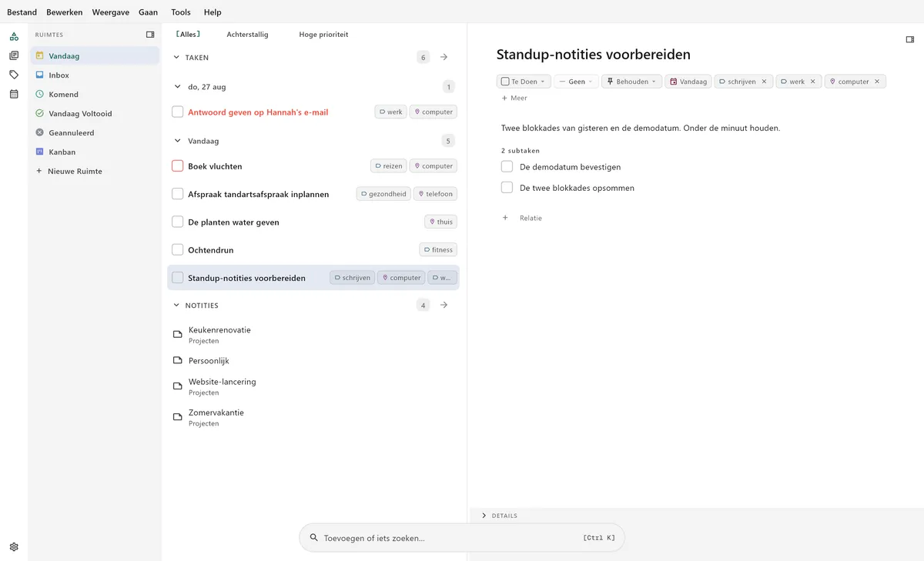Image resolution: width=924 pixels, height=561 pixels.
Task: Open Persoonlijk folder icon
Action: point(178,361)
